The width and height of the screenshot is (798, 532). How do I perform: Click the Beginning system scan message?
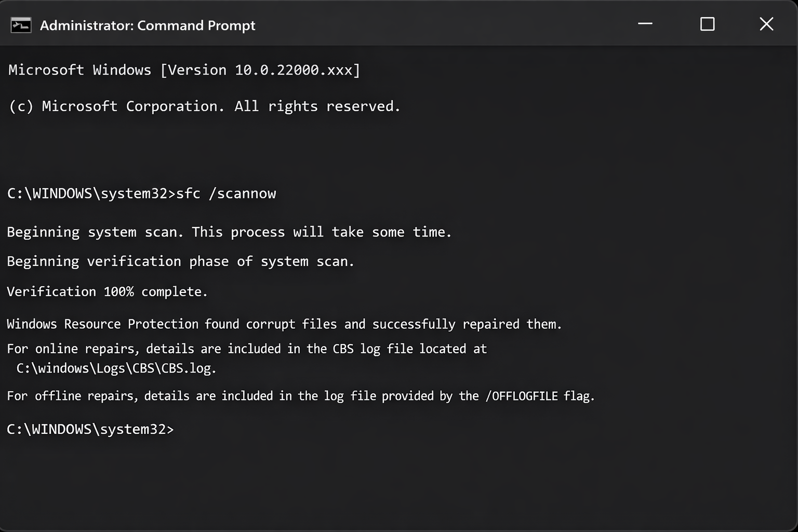[229, 232]
